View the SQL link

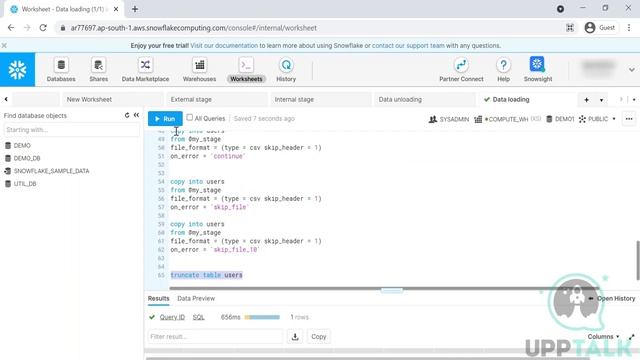198,317
